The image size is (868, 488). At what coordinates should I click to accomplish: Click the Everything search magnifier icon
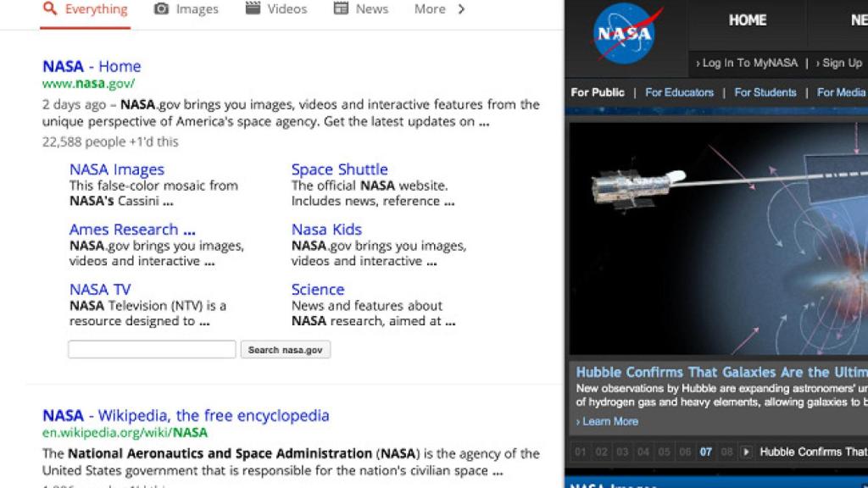tap(50, 8)
